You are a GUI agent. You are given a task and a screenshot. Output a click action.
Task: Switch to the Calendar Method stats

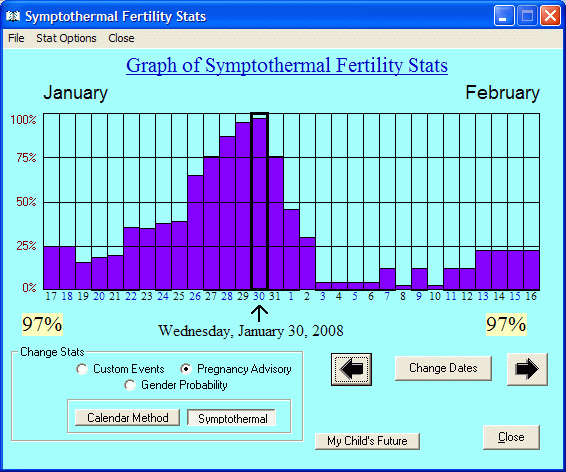coord(127,418)
